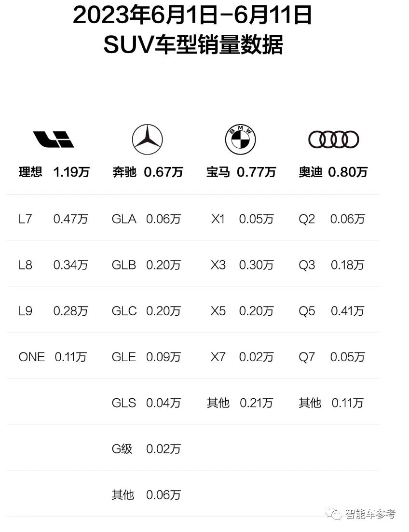Click the G级 0.02万 entry
Screen dimensions: 409x532
(x=147, y=449)
